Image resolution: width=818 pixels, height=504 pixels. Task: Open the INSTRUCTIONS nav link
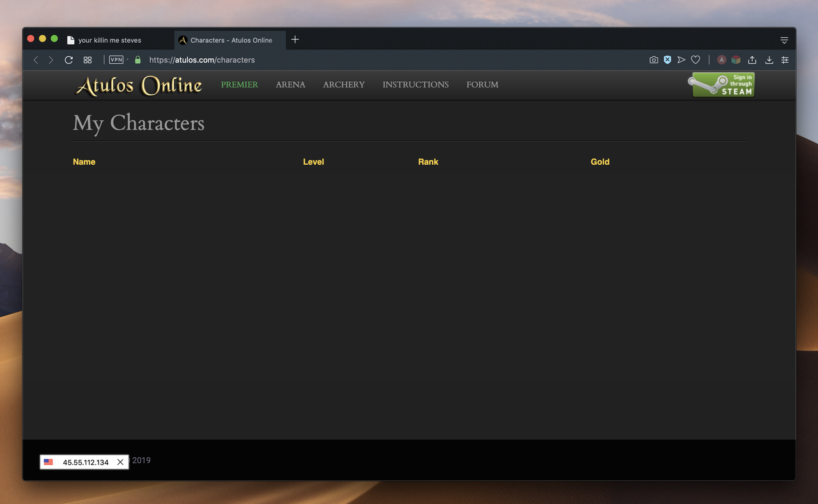coord(415,84)
